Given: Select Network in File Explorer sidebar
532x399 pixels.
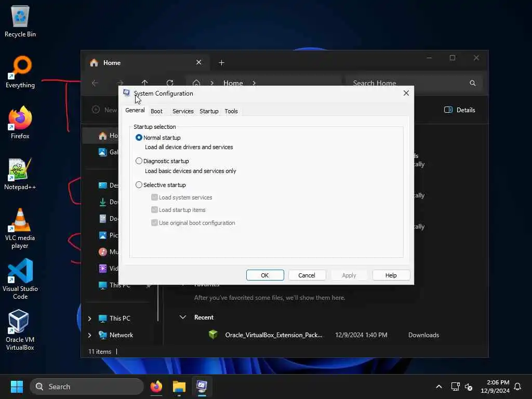Looking at the screenshot, I should click(121, 335).
